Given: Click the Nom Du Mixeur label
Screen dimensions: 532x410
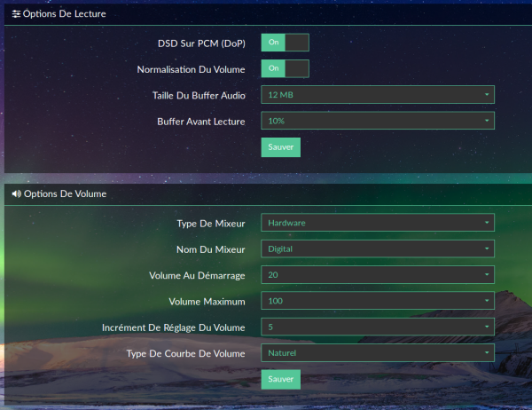Looking at the screenshot, I should (211, 249).
